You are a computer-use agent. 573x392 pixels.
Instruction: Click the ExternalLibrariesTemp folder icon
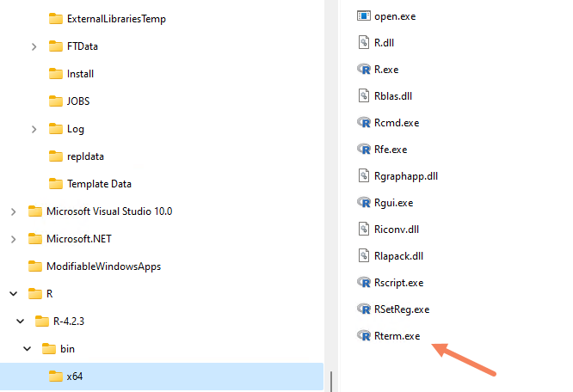pyautogui.click(x=56, y=19)
